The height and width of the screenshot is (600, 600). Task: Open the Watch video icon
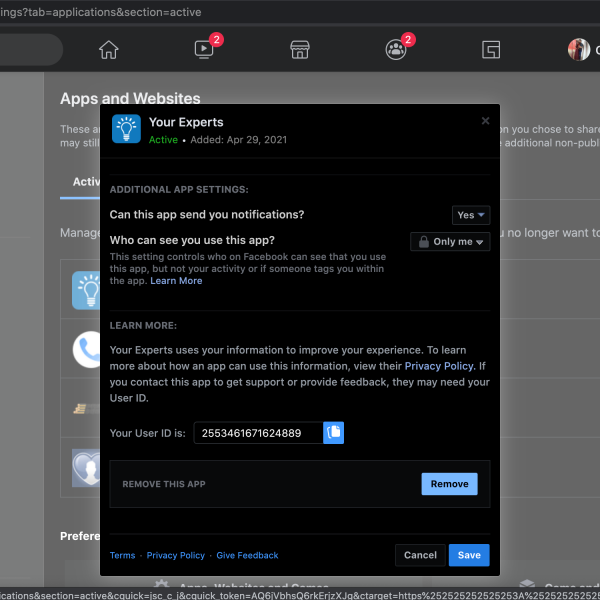coord(204,50)
